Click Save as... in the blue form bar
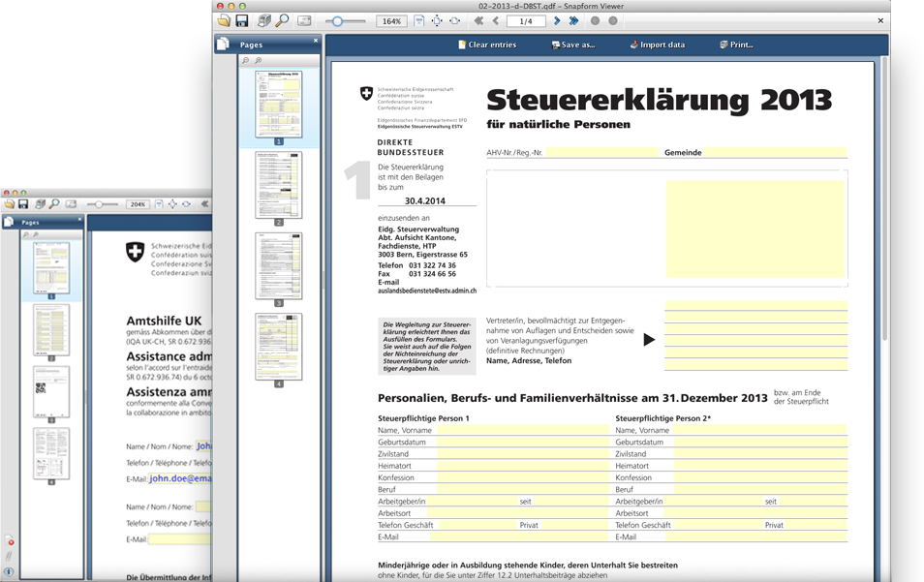 pyautogui.click(x=573, y=45)
